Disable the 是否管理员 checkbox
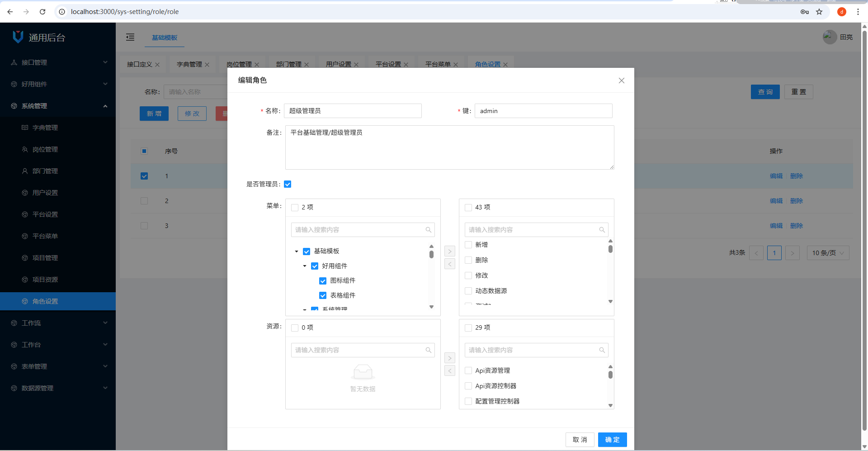 click(x=288, y=184)
